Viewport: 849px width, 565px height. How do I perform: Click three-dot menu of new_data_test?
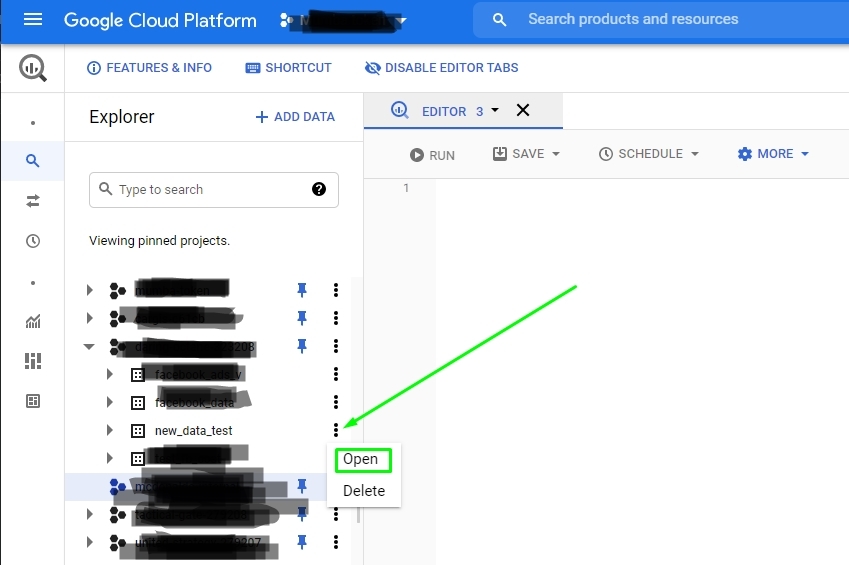(336, 430)
